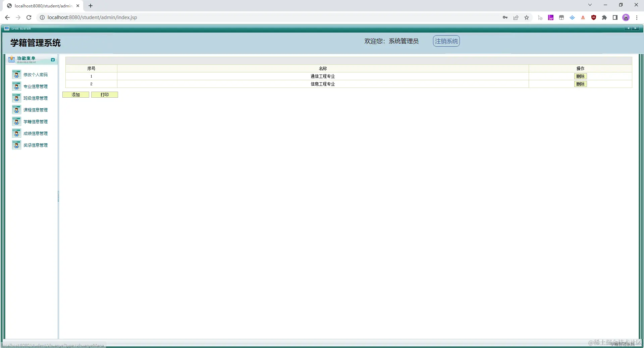The image size is (644, 348).
Task: Click the orange extension icon
Action: click(x=583, y=17)
